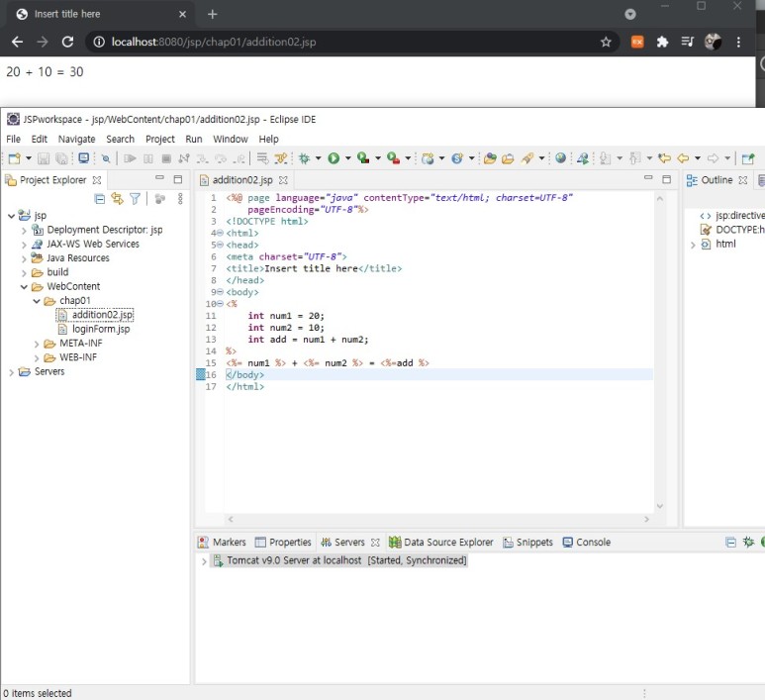The image size is (765, 700).
Task: Collapse all in Project Explorer
Action: 100,199
